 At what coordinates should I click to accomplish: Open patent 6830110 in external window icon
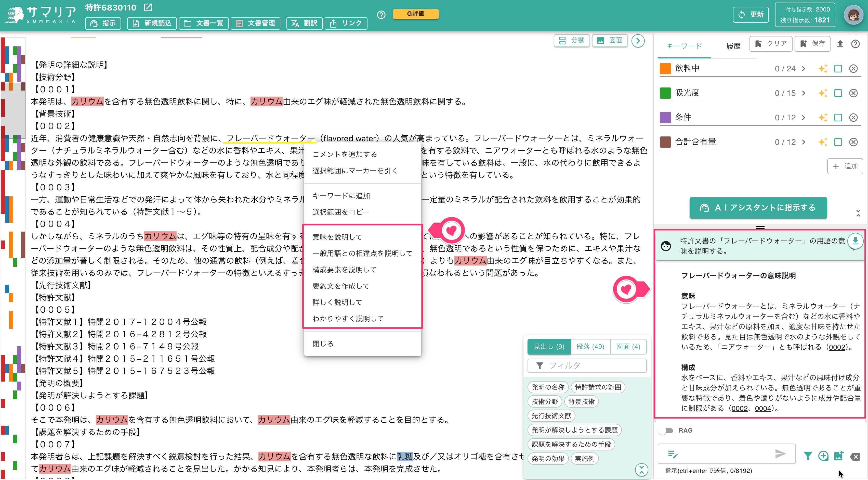pyautogui.click(x=148, y=7)
